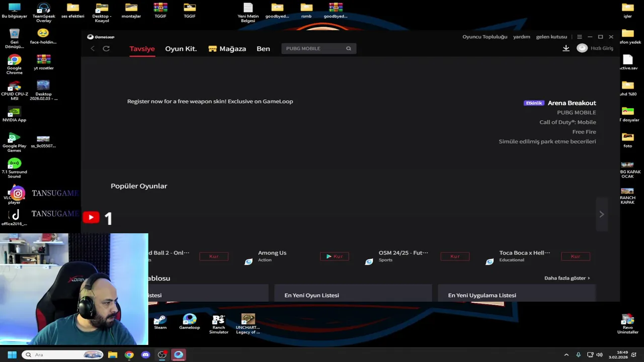Go back with the GameLoop back arrow
The width and height of the screenshot is (644, 362).
(x=93, y=48)
